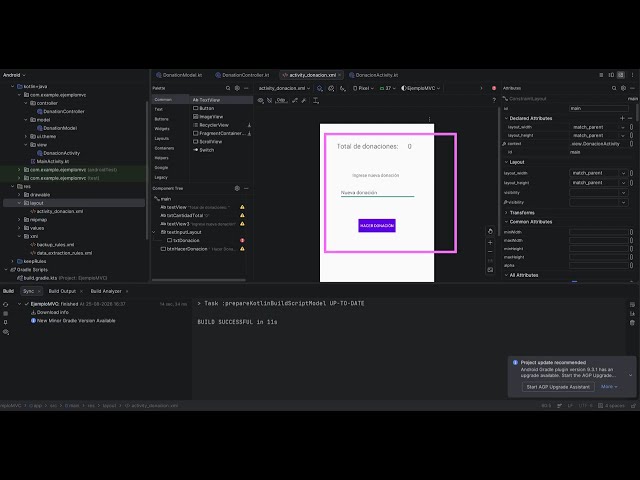The image size is (640, 480).
Task: Toggle the eye filter icon in Build sidebar
Action: 6,332
